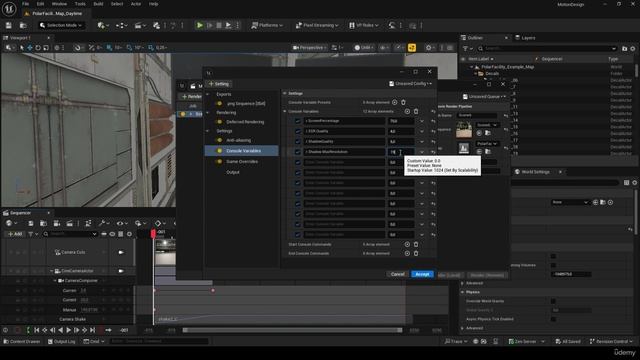This screenshot has width=640, height=360.
Task: Stop the play-in-editor session
Action: coord(219,25)
